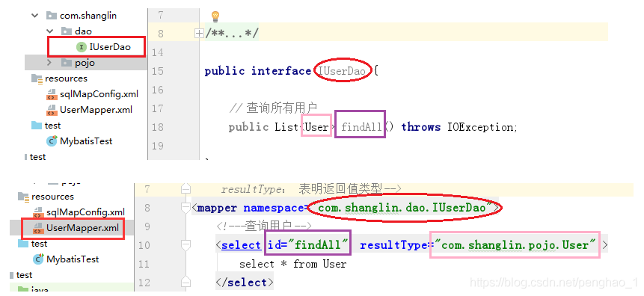Screen dimensions: 644x296
Task: Click IOException in the throws clause
Action: (x=479, y=127)
